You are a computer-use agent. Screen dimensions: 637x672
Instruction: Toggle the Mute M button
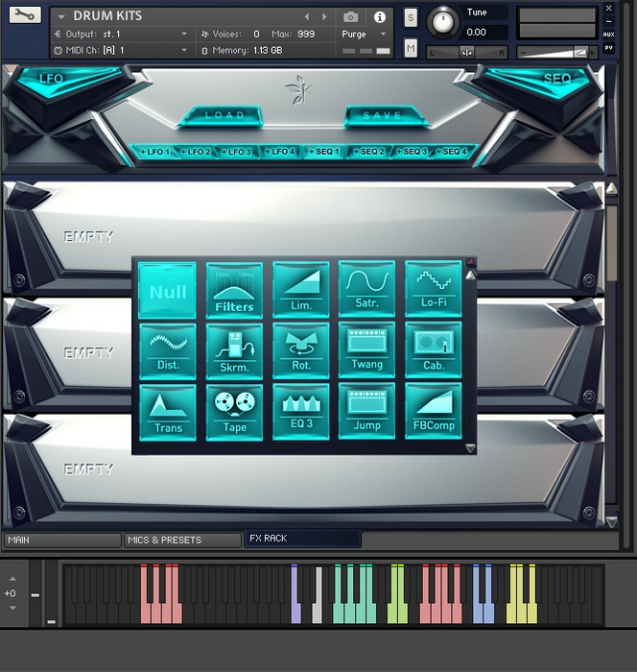click(411, 48)
